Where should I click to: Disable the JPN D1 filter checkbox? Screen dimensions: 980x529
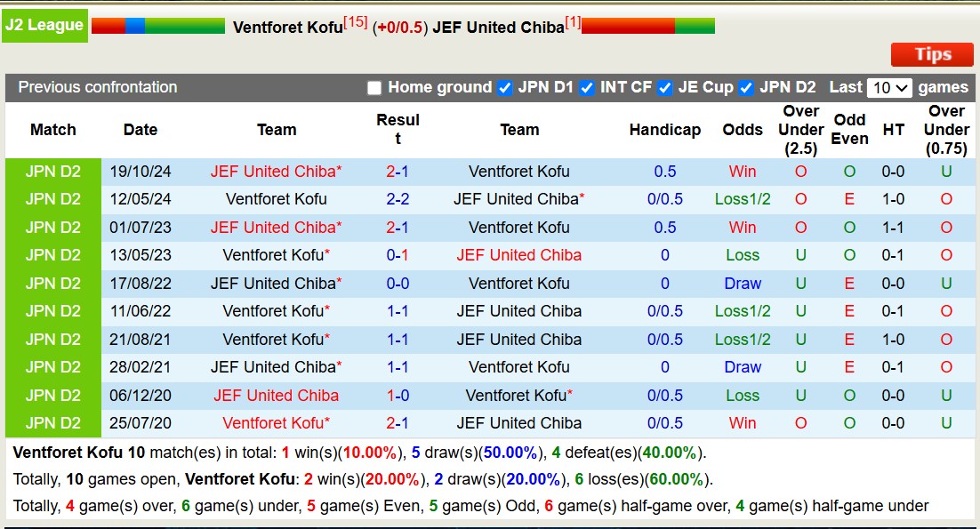point(506,87)
